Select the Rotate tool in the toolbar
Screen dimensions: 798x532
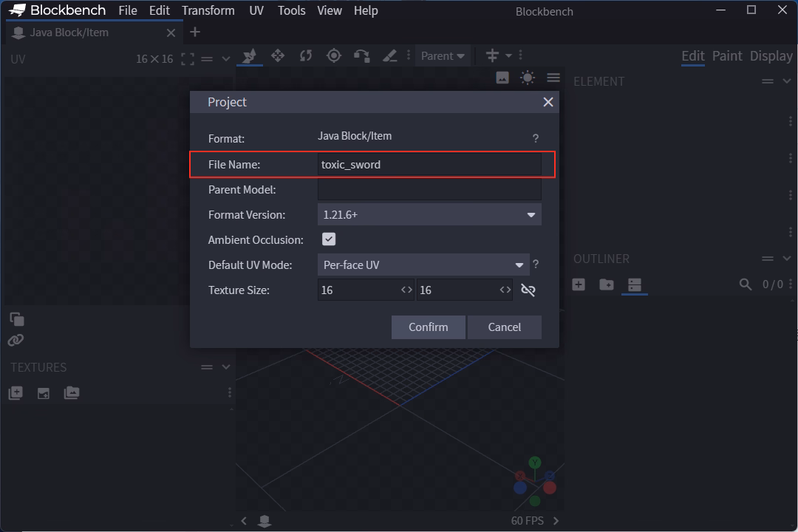306,55
